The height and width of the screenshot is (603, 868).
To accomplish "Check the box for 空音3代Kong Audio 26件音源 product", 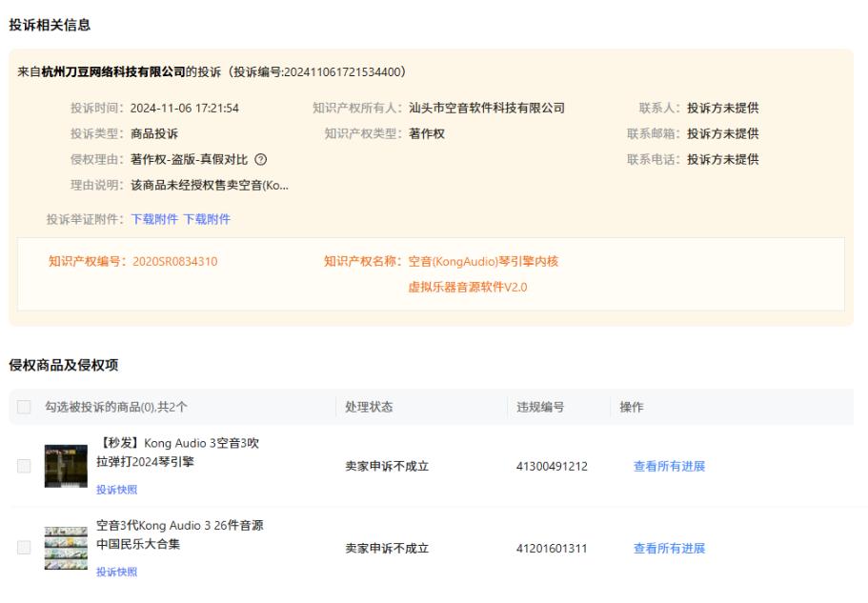I will click(x=25, y=549).
